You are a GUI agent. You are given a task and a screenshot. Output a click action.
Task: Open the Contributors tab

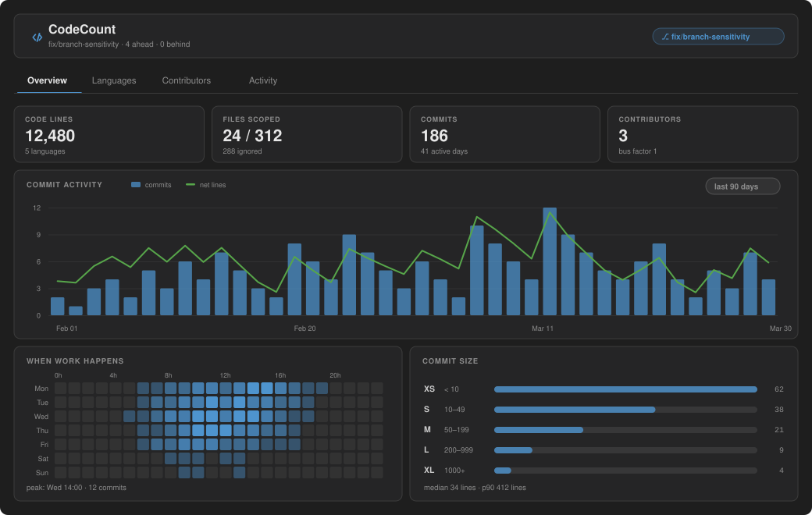(187, 80)
